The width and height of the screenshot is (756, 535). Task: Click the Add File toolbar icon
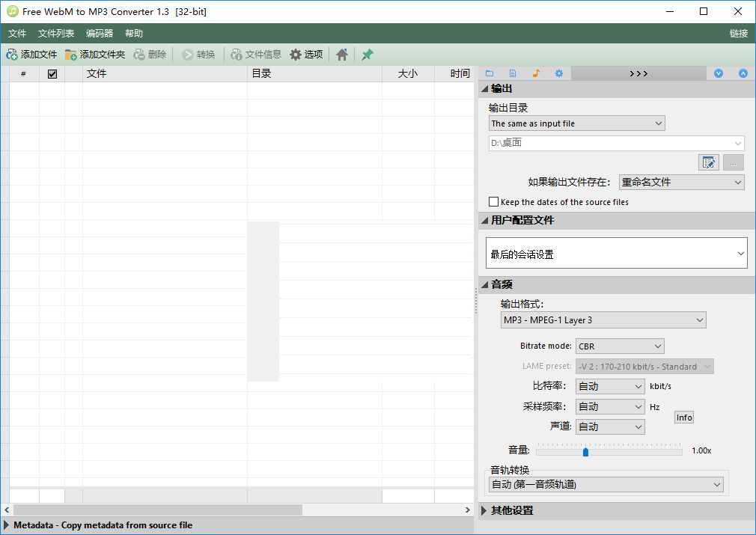pyautogui.click(x=12, y=55)
